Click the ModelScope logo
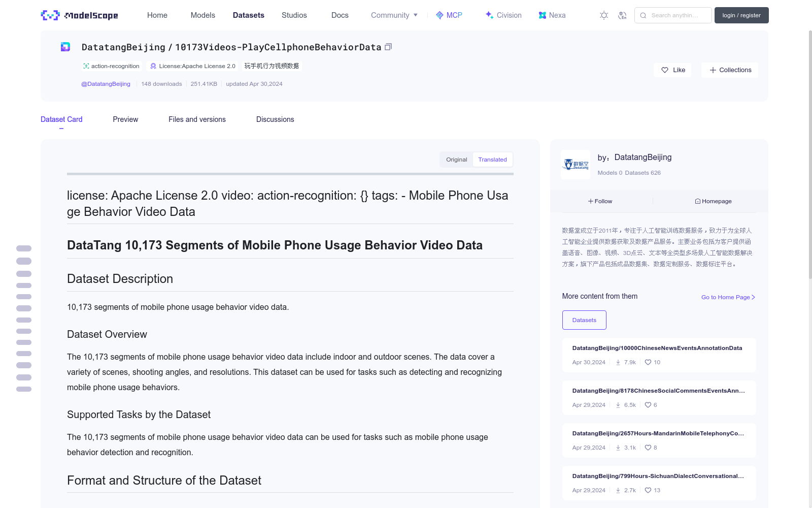Screen dimensions: 812x508 (79, 15)
